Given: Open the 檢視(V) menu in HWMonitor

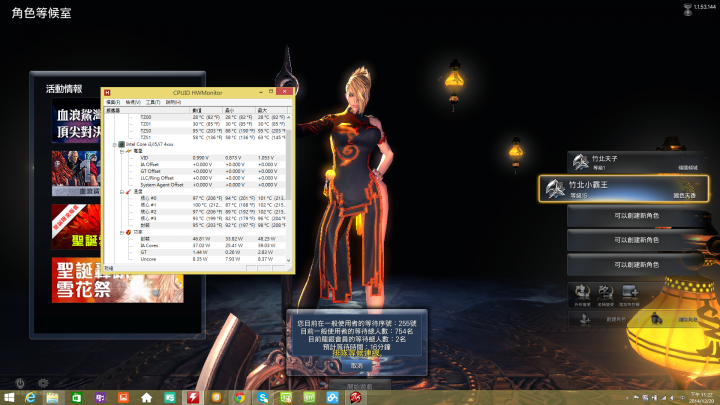Looking at the screenshot, I should click(x=133, y=102).
